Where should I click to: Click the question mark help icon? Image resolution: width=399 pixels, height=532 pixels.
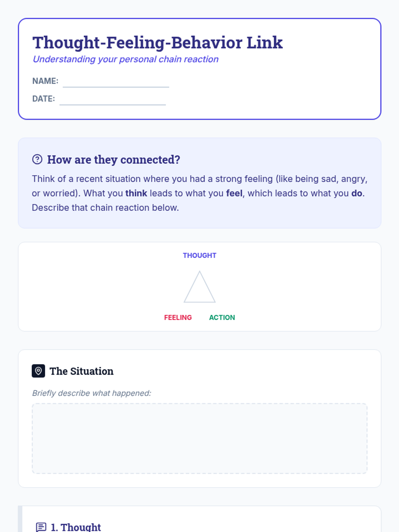[x=37, y=160]
